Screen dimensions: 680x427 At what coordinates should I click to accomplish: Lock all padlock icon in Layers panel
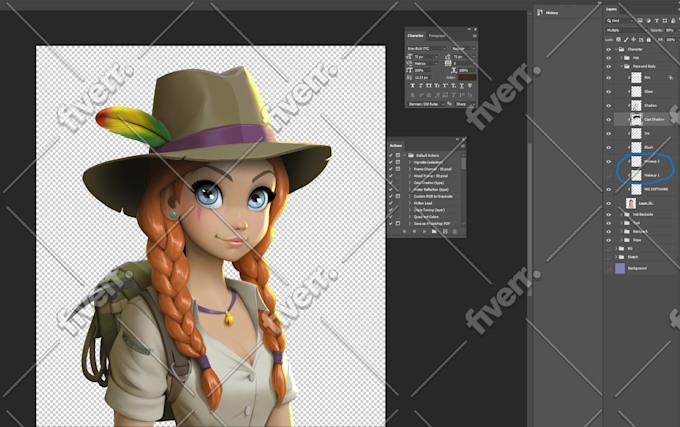(649, 39)
